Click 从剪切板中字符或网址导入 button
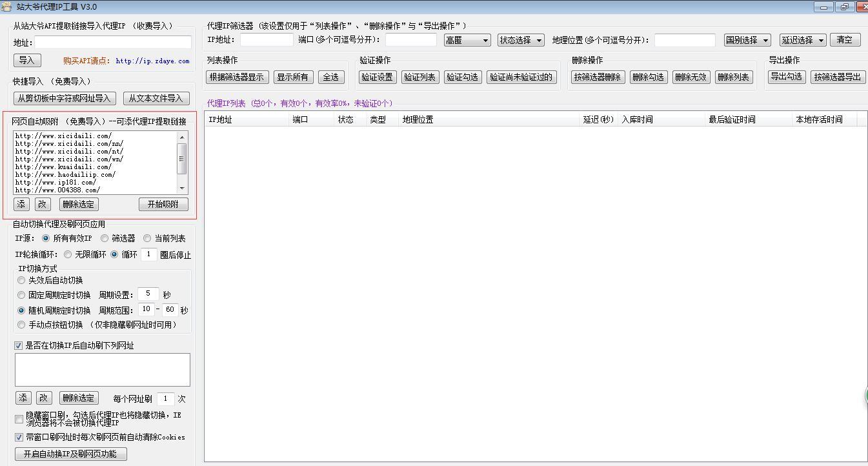This screenshot has height=466, width=868. 65,99
